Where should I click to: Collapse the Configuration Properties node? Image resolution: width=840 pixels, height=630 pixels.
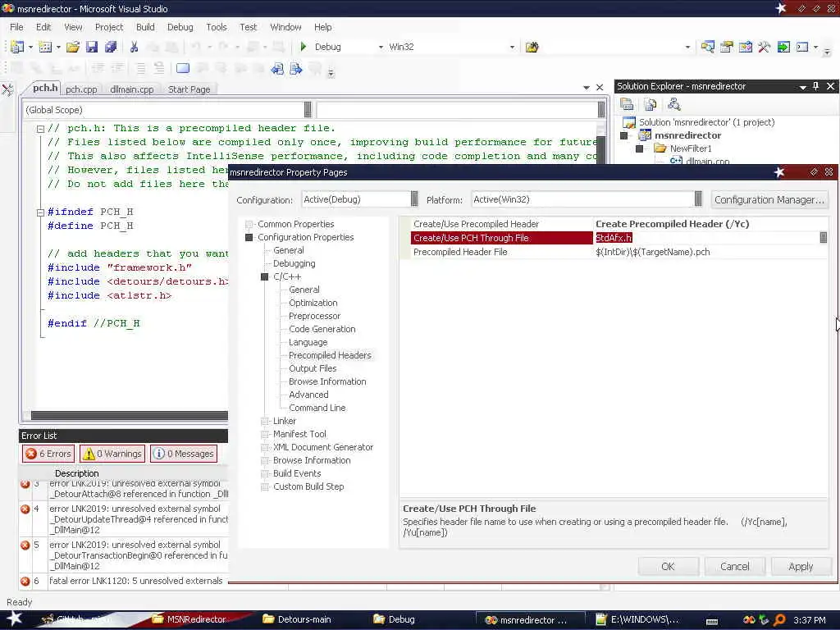[249, 237]
